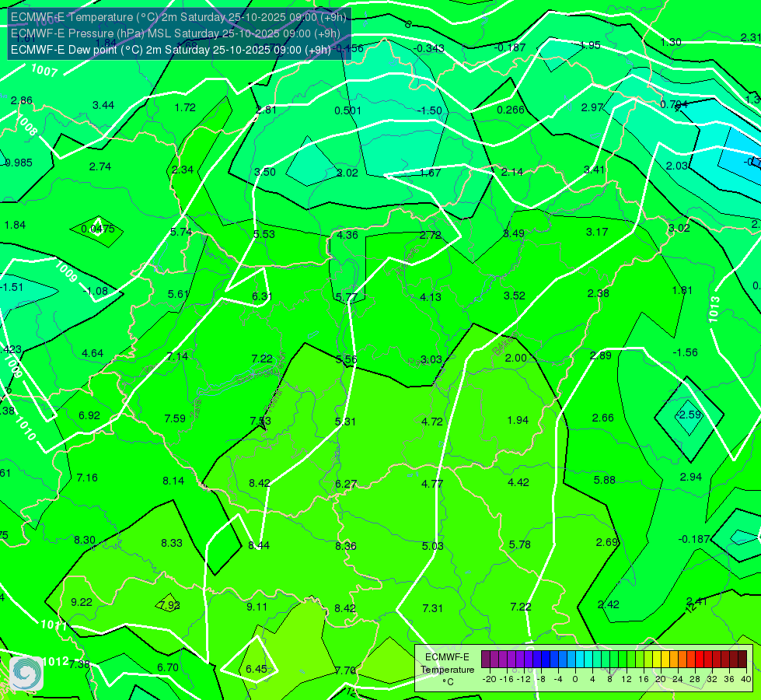The width and height of the screenshot is (761, 700).
Task: Click the swirl logo icon in the corner
Action: pos(26,674)
